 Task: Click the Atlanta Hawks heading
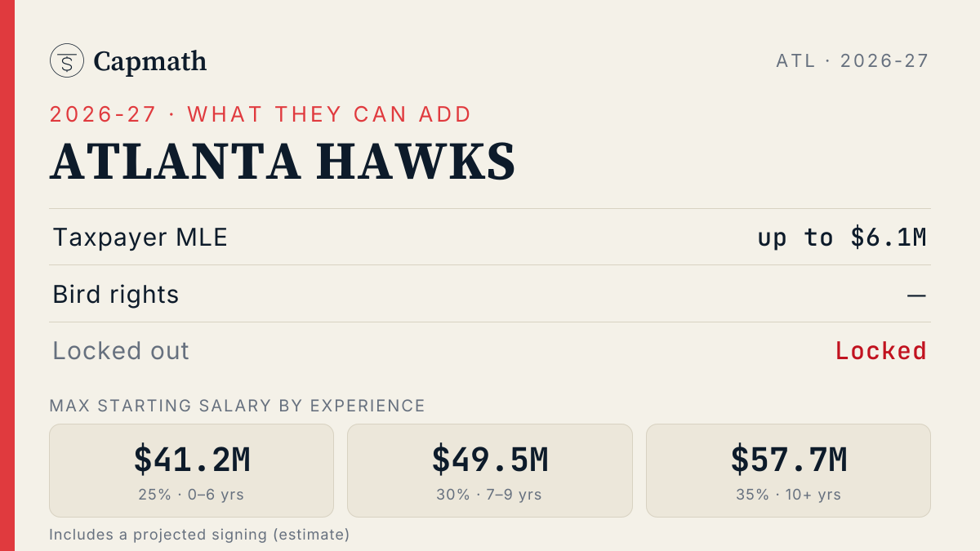pos(283,162)
